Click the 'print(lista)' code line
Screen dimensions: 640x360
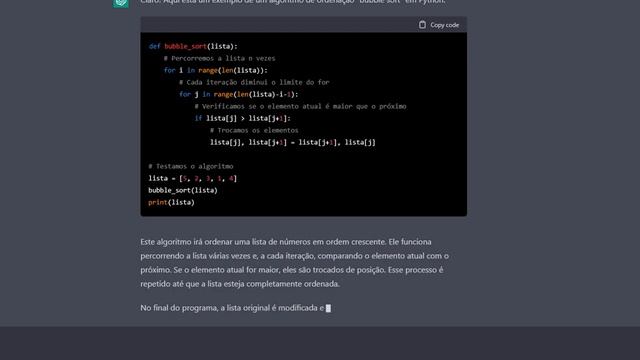pos(171,202)
